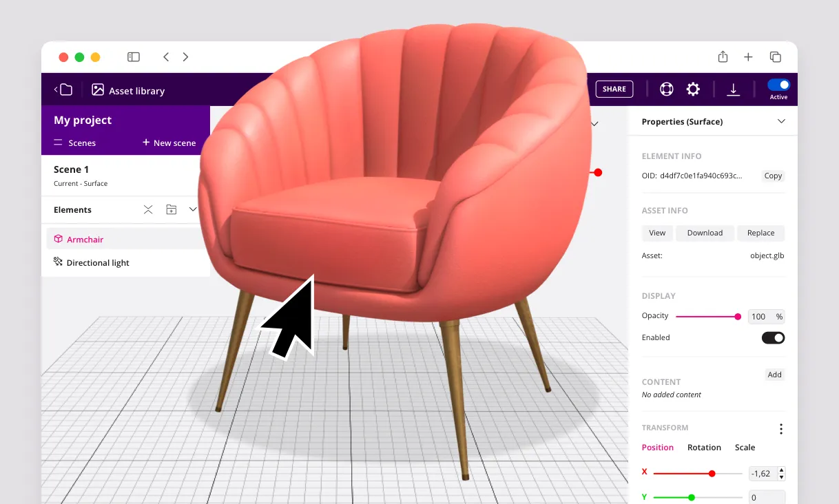Expand the Elements dropdown chevron
The height and width of the screenshot is (504, 839).
coord(193,209)
